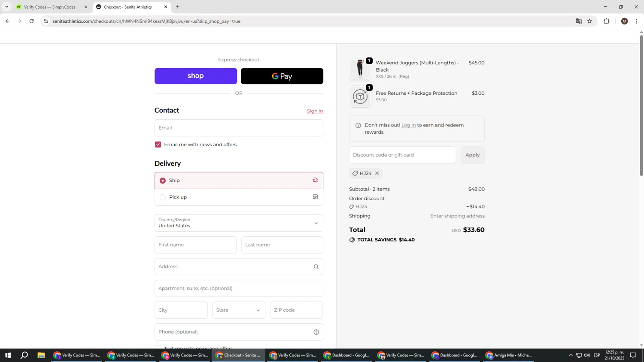
Task: Click the Weekend Joggers product thumbnail
Action: 360,69
